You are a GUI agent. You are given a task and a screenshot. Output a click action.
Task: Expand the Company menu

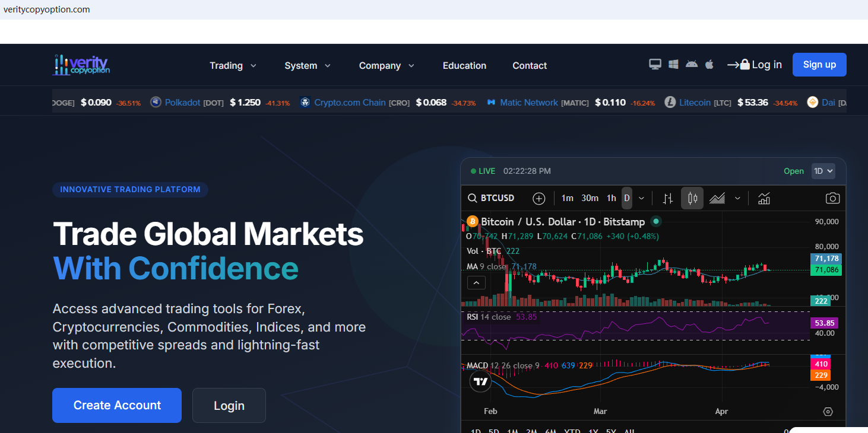[x=387, y=65]
